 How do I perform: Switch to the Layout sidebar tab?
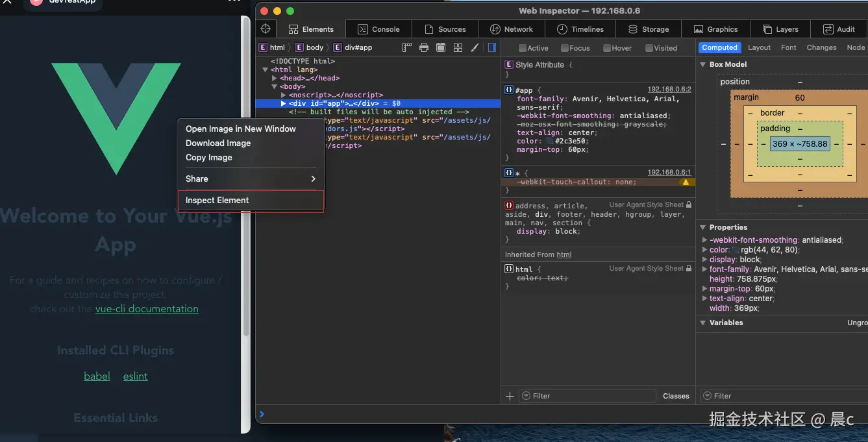coord(759,47)
